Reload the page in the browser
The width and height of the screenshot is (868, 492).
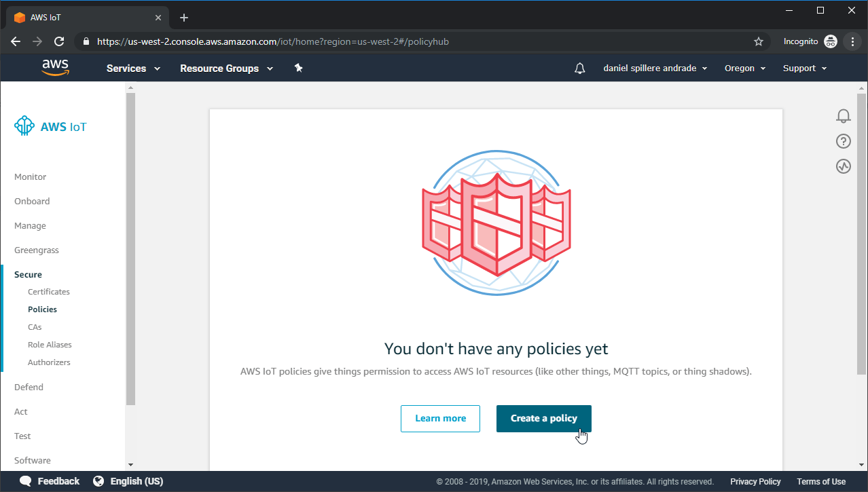(59, 41)
